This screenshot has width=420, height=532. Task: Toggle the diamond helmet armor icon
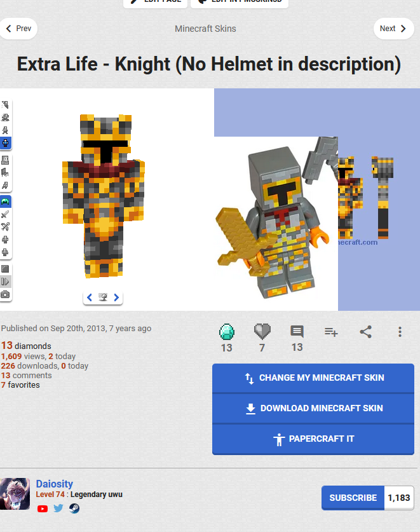point(5,202)
